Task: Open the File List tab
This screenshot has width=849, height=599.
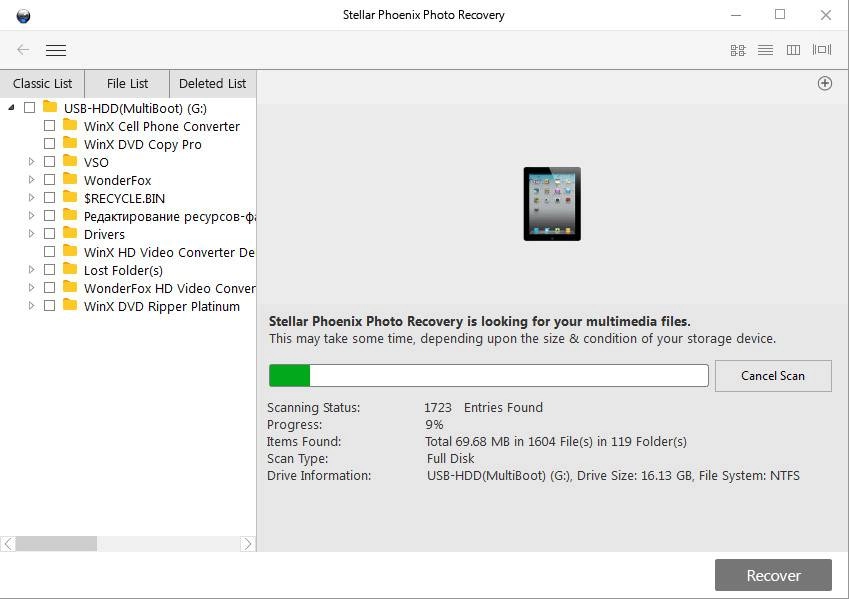Action: [x=127, y=83]
